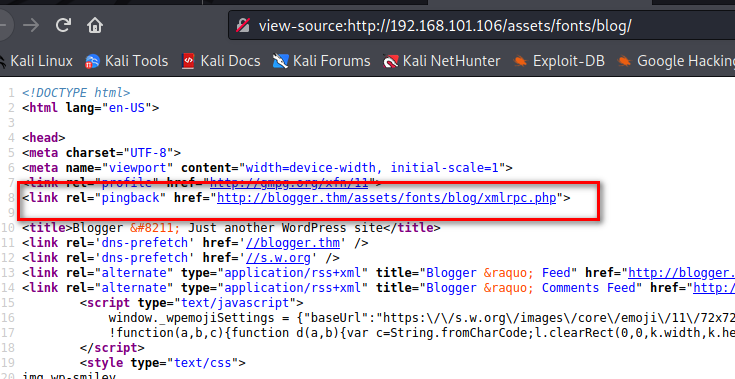Click the window._wpemojiSettings line
This screenshot has height=379, width=735.
coord(422,318)
